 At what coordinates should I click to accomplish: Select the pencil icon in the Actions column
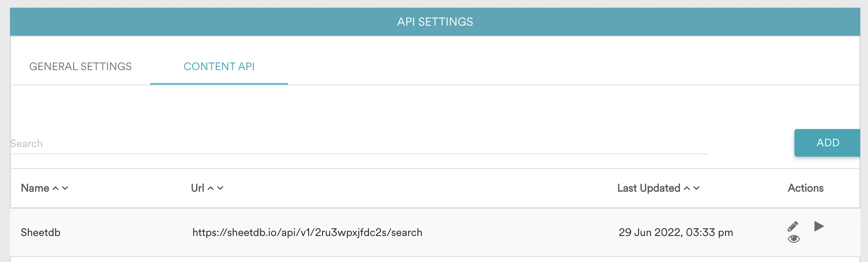pyautogui.click(x=793, y=226)
